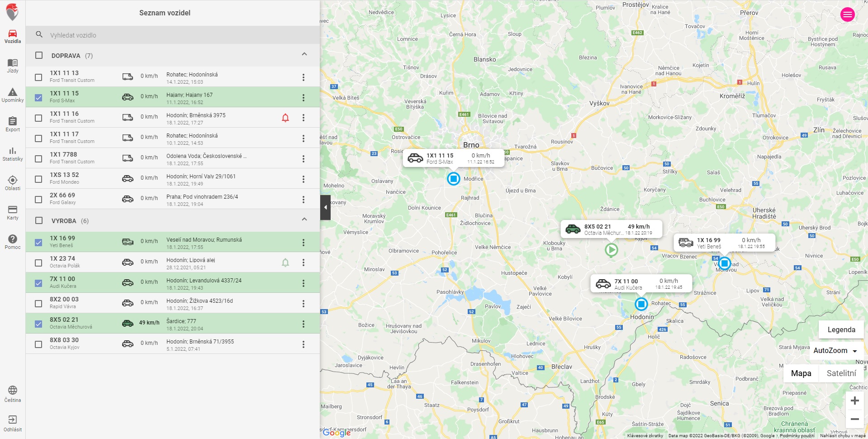Select all vehicles in DOPRAVA group
This screenshot has height=439, width=868.
pyautogui.click(x=39, y=55)
